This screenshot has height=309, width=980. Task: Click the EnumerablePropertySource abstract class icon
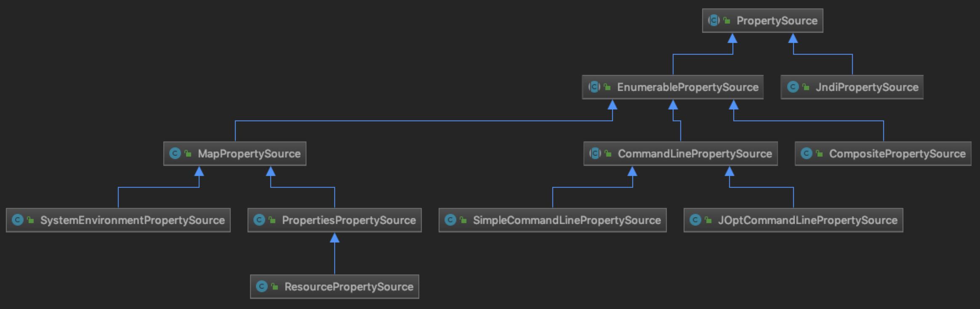[594, 87]
